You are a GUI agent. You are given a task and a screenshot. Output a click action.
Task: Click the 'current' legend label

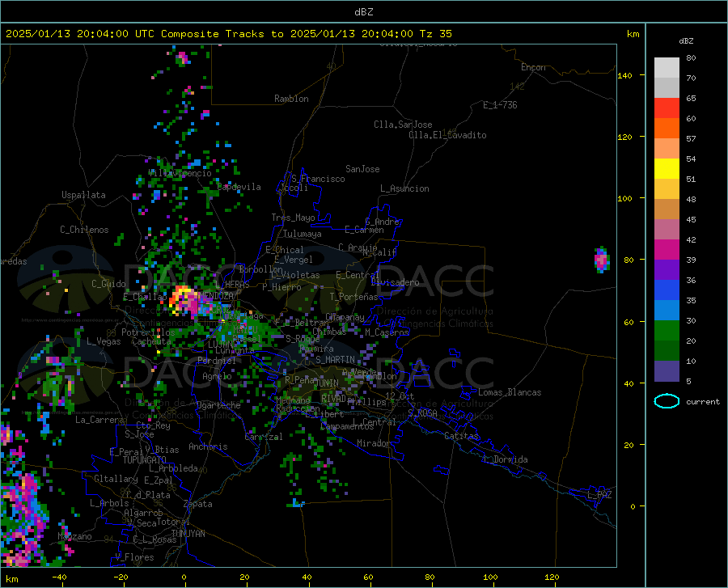(703, 402)
